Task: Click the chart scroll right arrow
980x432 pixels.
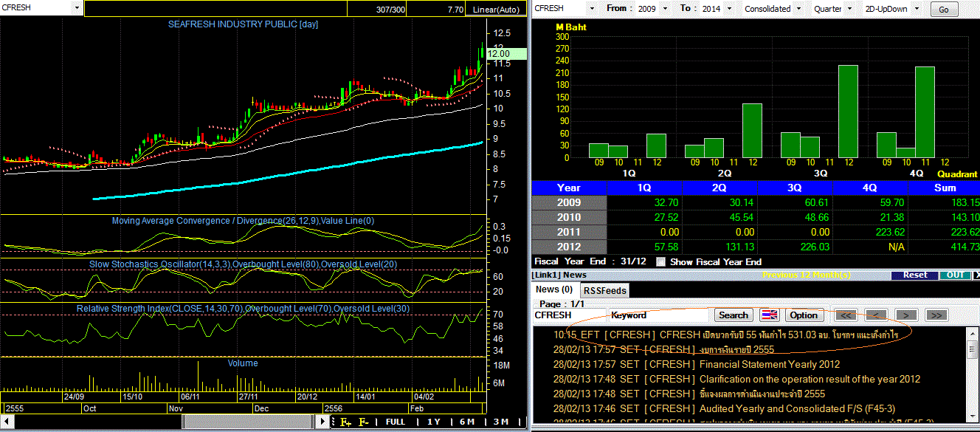Action: coord(322,421)
